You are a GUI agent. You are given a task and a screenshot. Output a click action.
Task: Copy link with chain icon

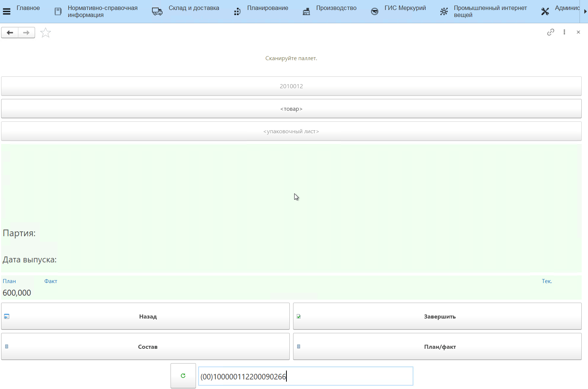[550, 32]
